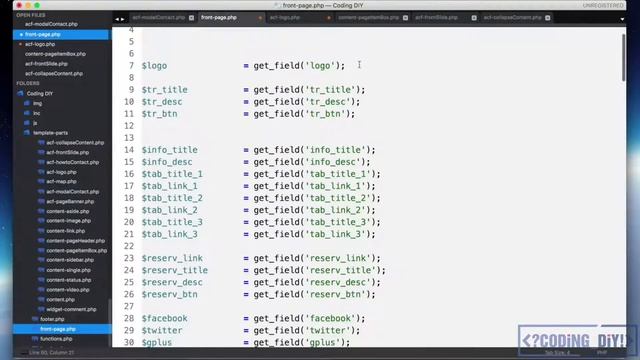The height and width of the screenshot is (360, 640).
Task: Select acf-collapseContent.php in Open Files
Action: click(54, 73)
